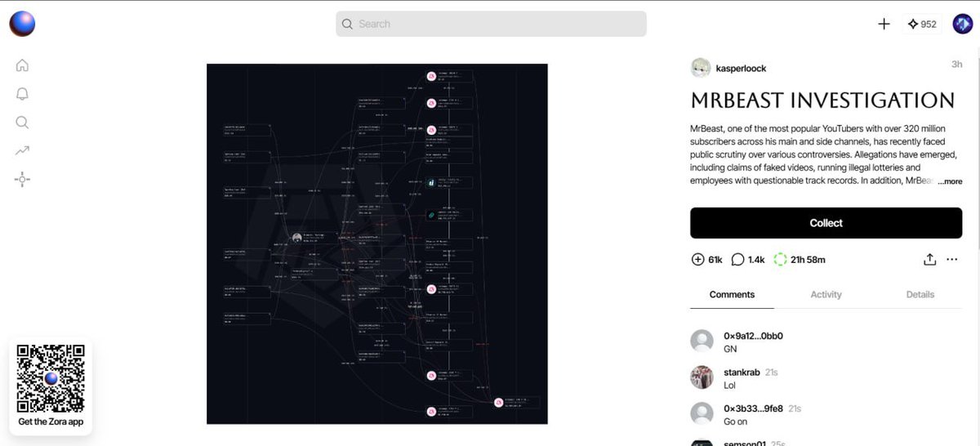Screen dimensions: 980x446
Task: Click the 21h 58m countdown timer
Action: pos(799,260)
